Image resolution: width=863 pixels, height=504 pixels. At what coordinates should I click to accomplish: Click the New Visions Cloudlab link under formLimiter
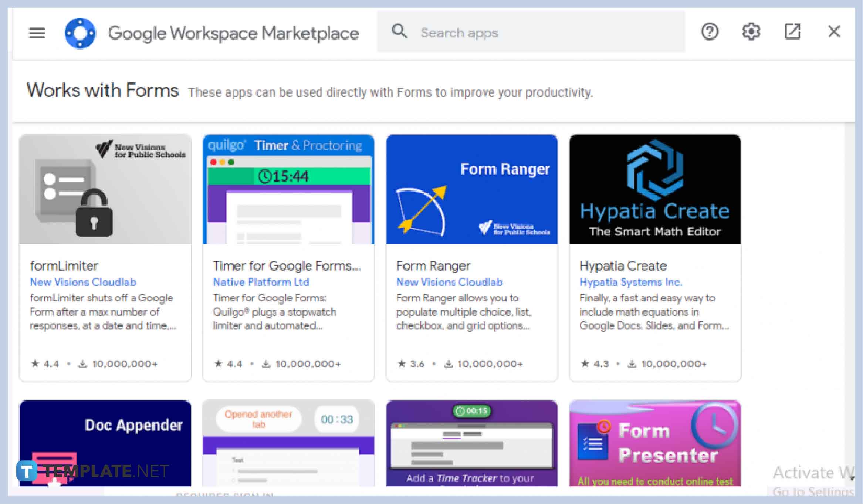[x=83, y=282]
